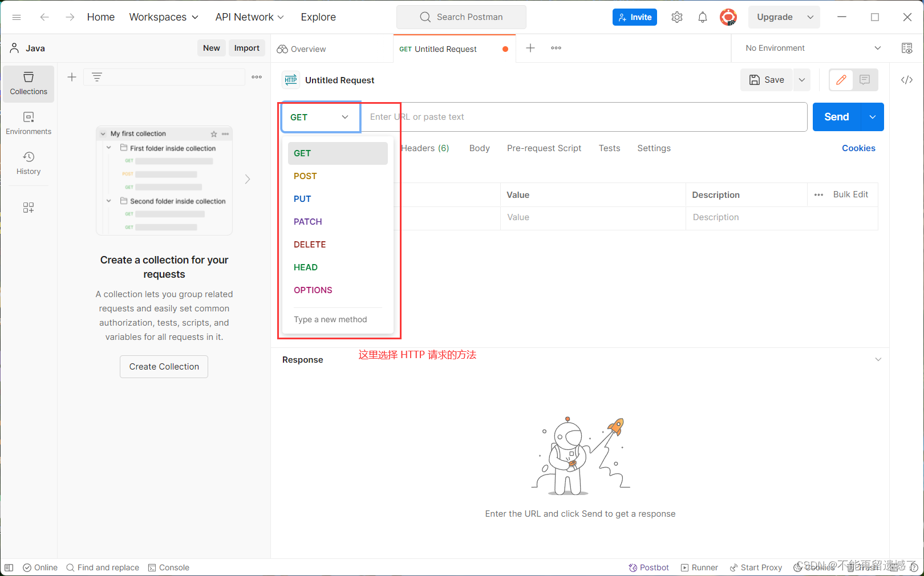Screen dimensions: 924x576
Task: Open History in the sidebar
Action: pyautogui.click(x=29, y=163)
